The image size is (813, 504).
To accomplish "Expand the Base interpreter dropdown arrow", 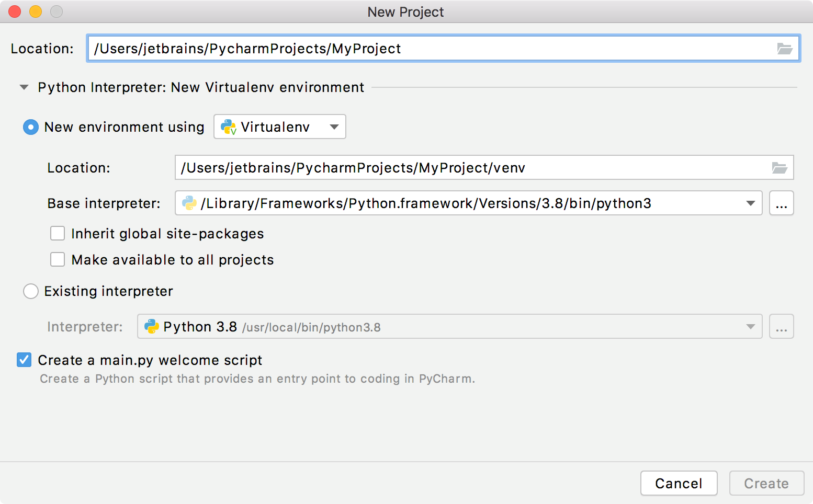I will (x=751, y=203).
